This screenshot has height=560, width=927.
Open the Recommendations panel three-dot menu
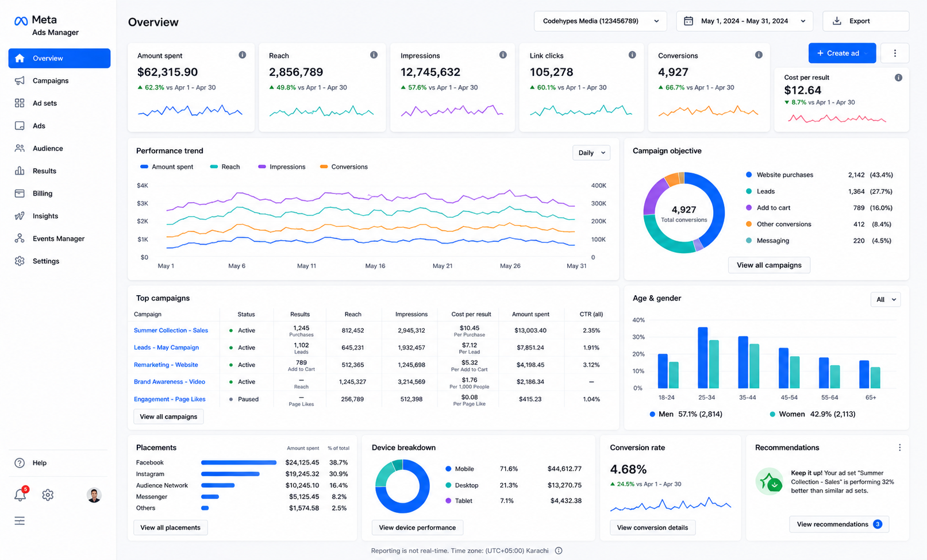(899, 447)
